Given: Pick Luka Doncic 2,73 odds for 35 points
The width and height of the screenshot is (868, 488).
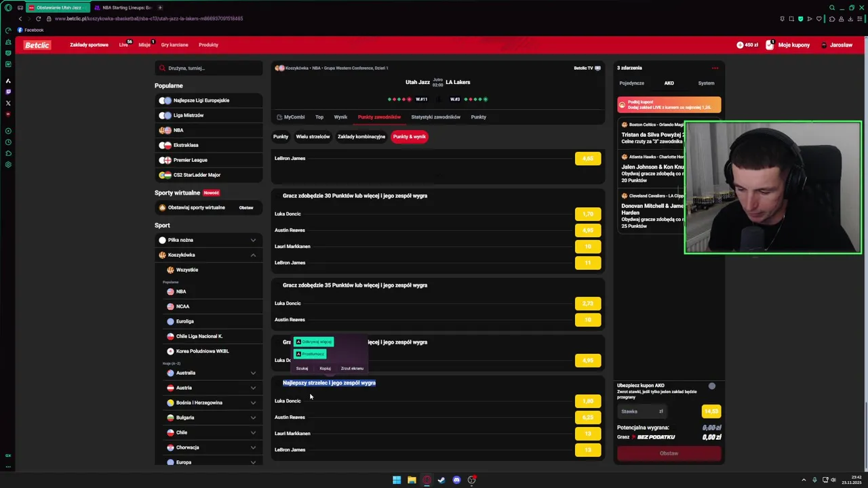Looking at the screenshot, I should click(x=588, y=304).
